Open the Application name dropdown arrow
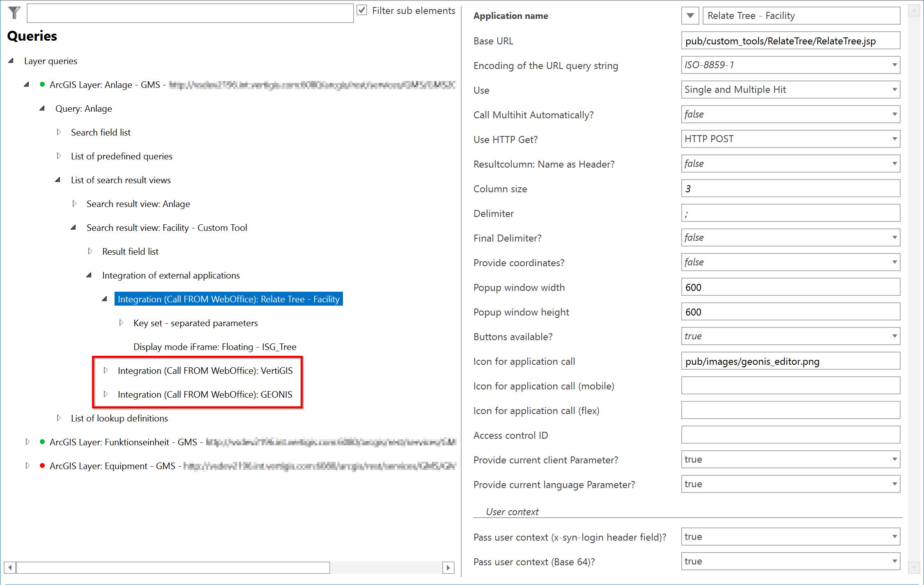 tap(690, 15)
